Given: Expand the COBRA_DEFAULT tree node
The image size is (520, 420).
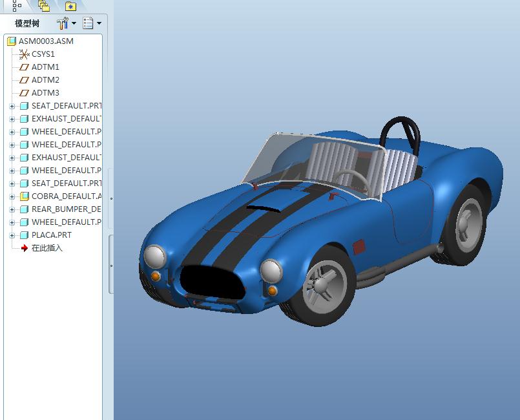Looking at the screenshot, I should pos(12,196).
